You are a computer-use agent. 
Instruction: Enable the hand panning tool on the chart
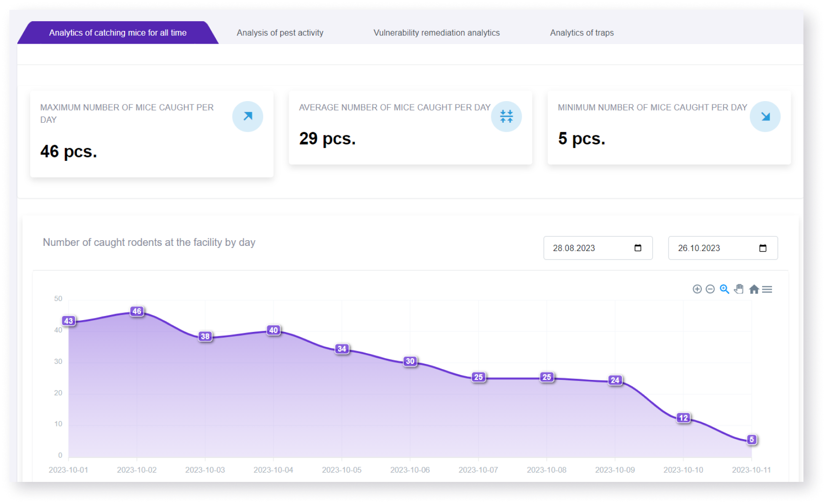click(739, 289)
